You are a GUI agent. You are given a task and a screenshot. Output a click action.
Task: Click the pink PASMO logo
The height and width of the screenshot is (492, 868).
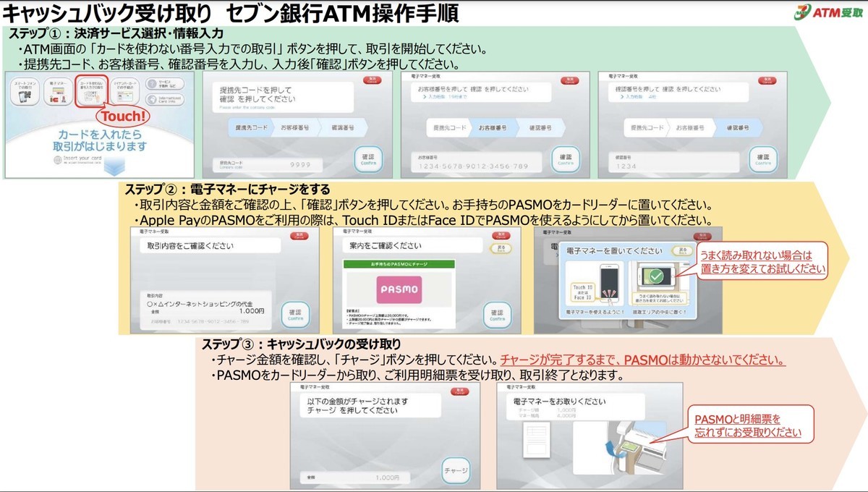pyautogui.click(x=399, y=289)
